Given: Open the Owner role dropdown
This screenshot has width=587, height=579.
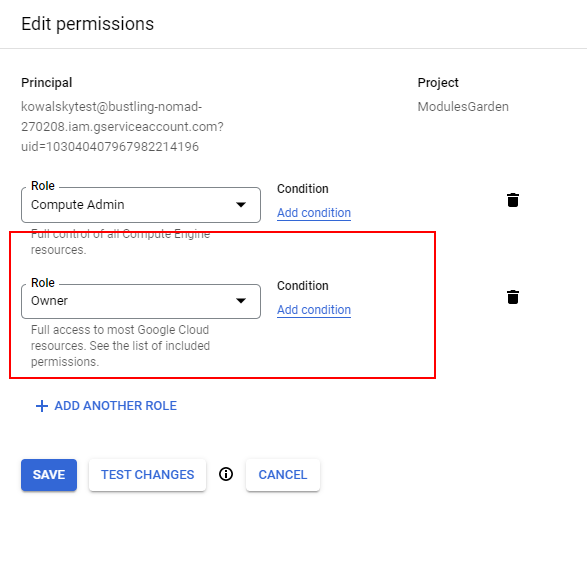Looking at the screenshot, I should click(141, 301).
